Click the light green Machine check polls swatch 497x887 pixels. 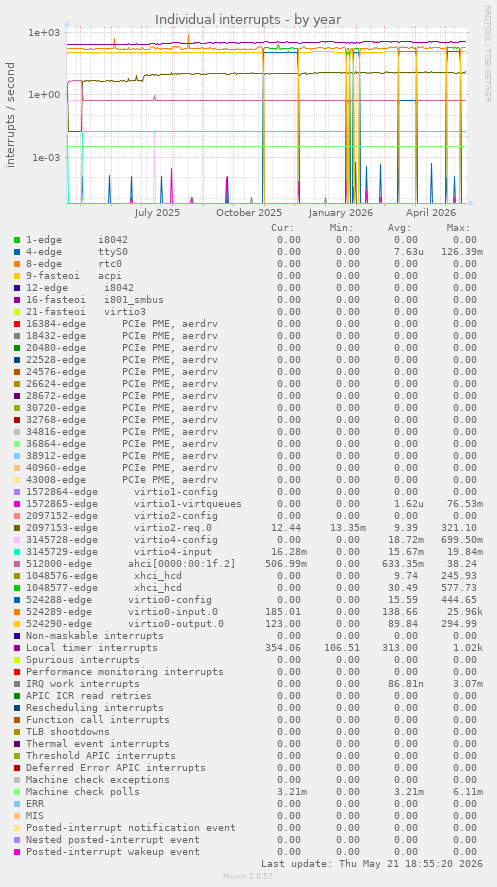click(17, 791)
